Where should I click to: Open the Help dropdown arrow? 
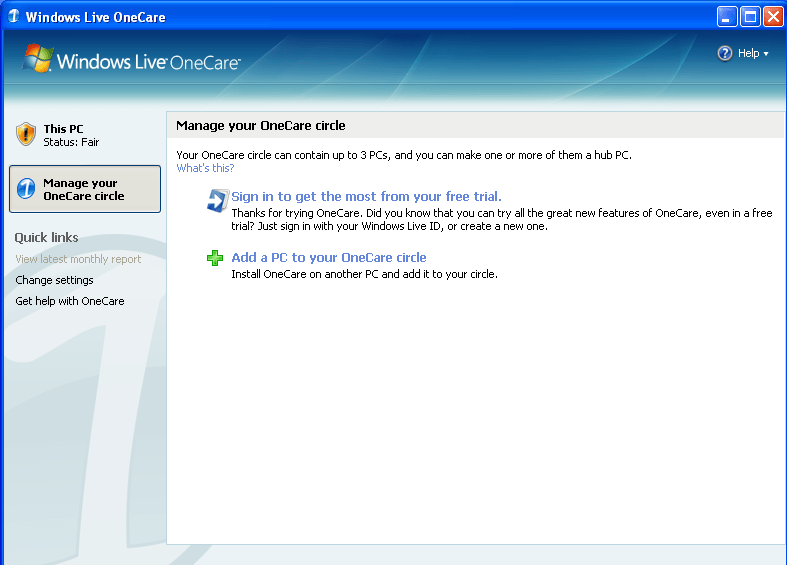766,54
